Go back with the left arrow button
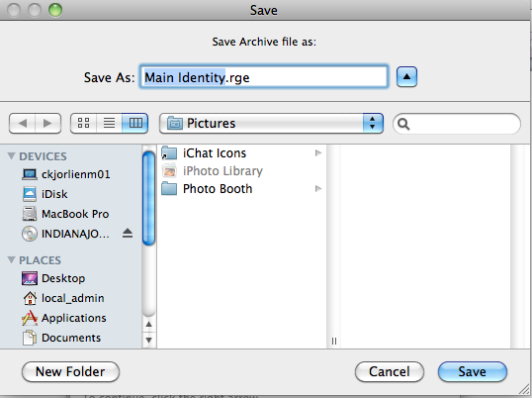Viewport: 532px width, 398px height. [x=23, y=123]
